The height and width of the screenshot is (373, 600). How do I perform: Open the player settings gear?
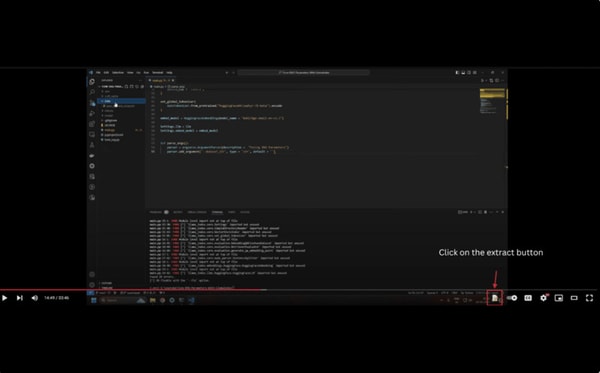(x=543, y=298)
